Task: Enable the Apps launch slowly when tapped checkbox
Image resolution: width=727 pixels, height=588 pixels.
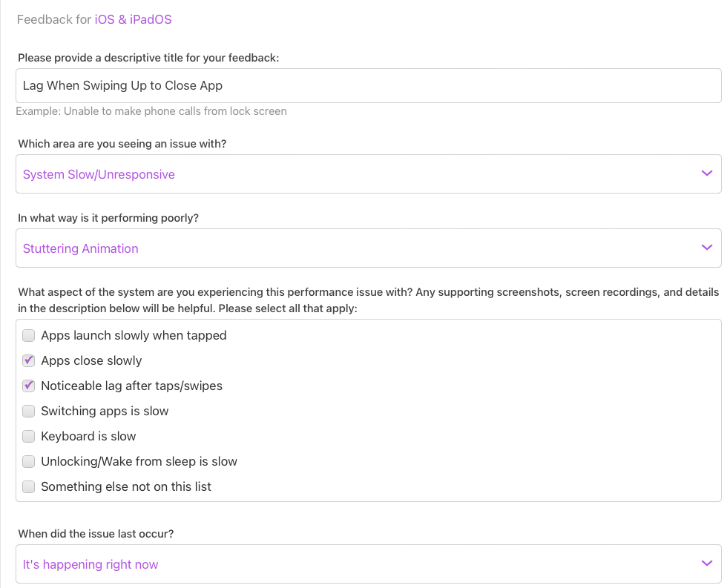Action: [29, 336]
